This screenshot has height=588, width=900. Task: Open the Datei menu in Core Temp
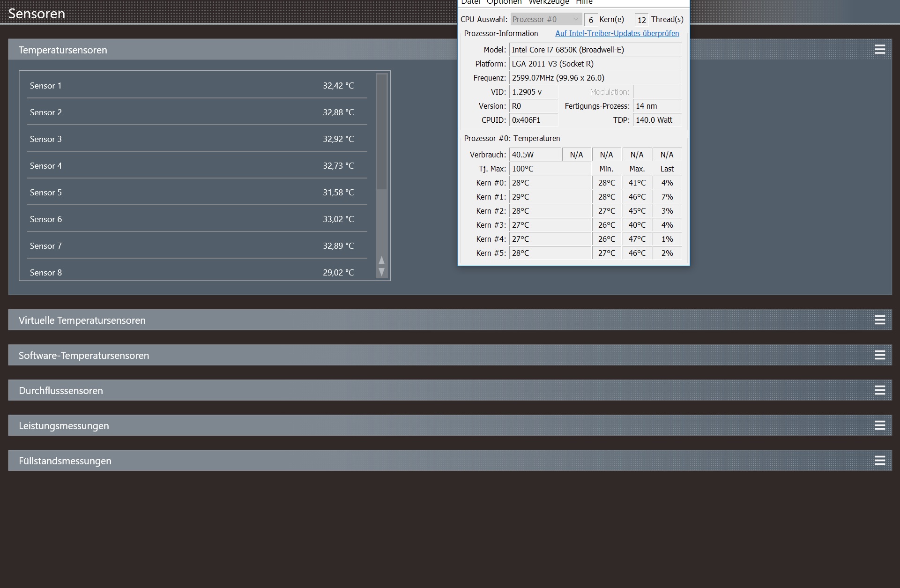coord(470,2)
